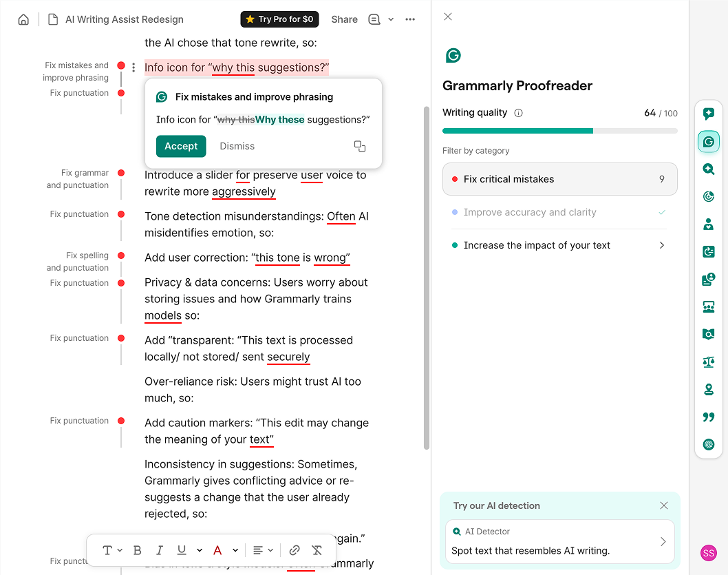Image resolution: width=728 pixels, height=575 pixels.
Task: Toggle bold formatting
Action: tap(138, 550)
